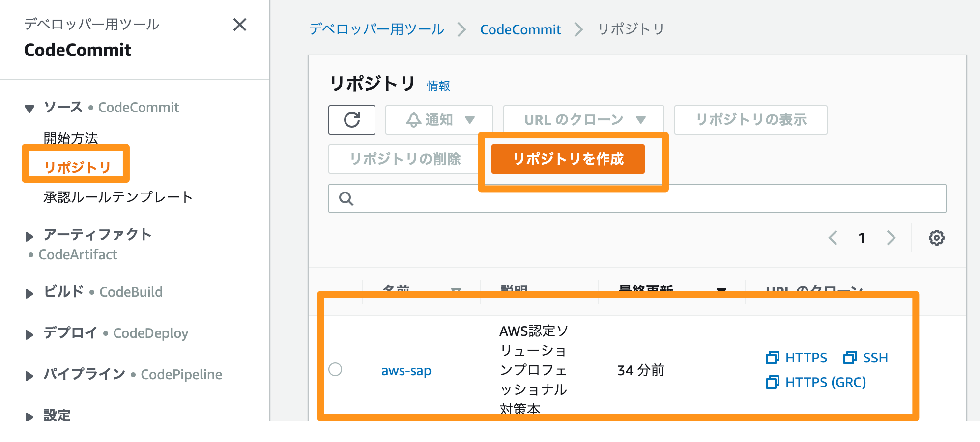Copy HTTPS clone URL for aws-sap
Screen dimensions: 980x442
pos(772,358)
